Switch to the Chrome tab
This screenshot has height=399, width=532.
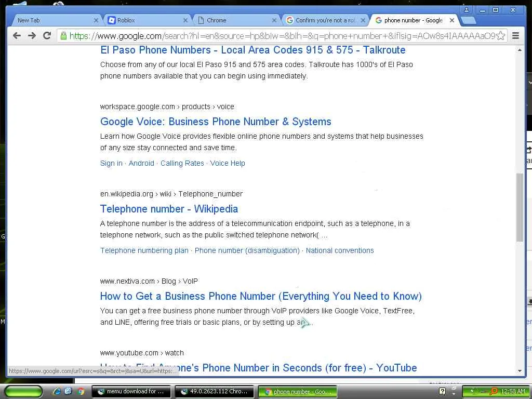(x=236, y=20)
